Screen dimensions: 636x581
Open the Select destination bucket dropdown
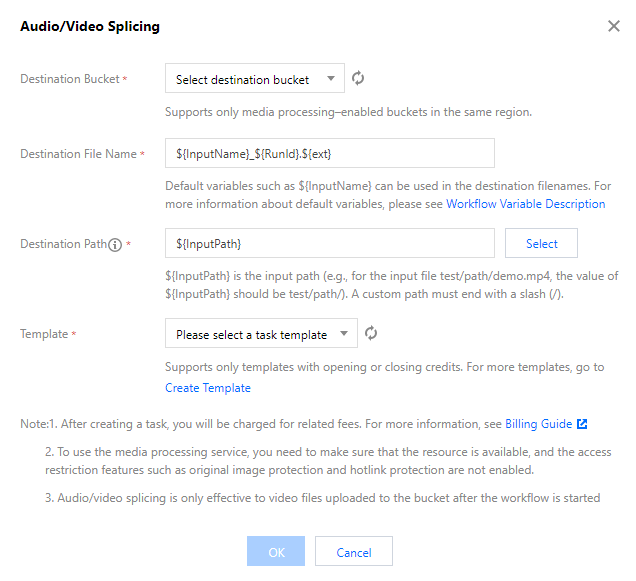pyautogui.click(x=254, y=79)
